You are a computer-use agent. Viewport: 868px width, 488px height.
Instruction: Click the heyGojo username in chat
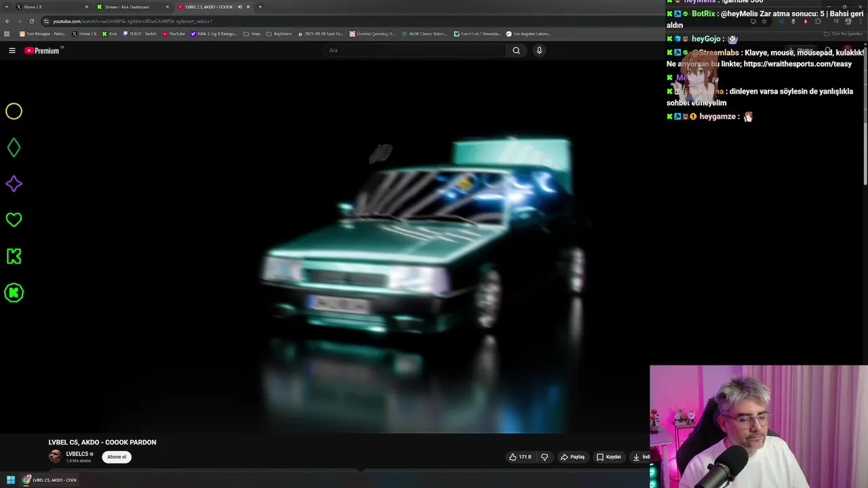click(706, 39)
